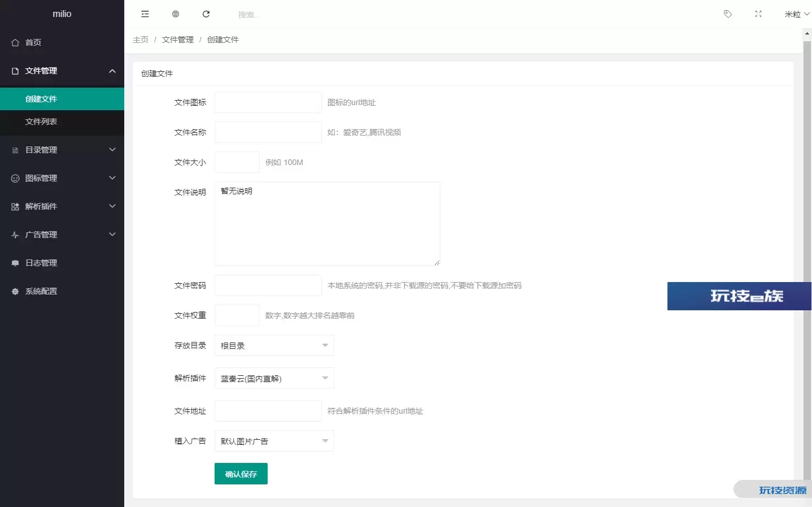Click the document icon beside 目录管理
812x507 pixels.
tap(15, 150)
